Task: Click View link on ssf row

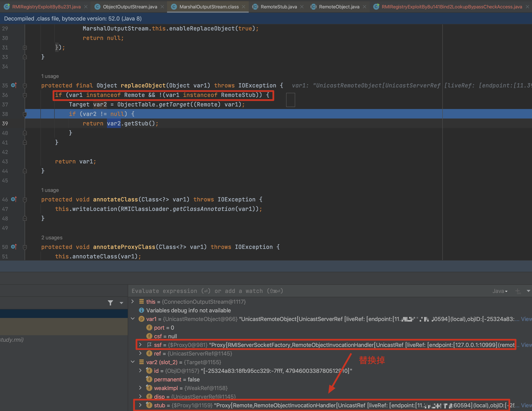Action: coord(526,345)
